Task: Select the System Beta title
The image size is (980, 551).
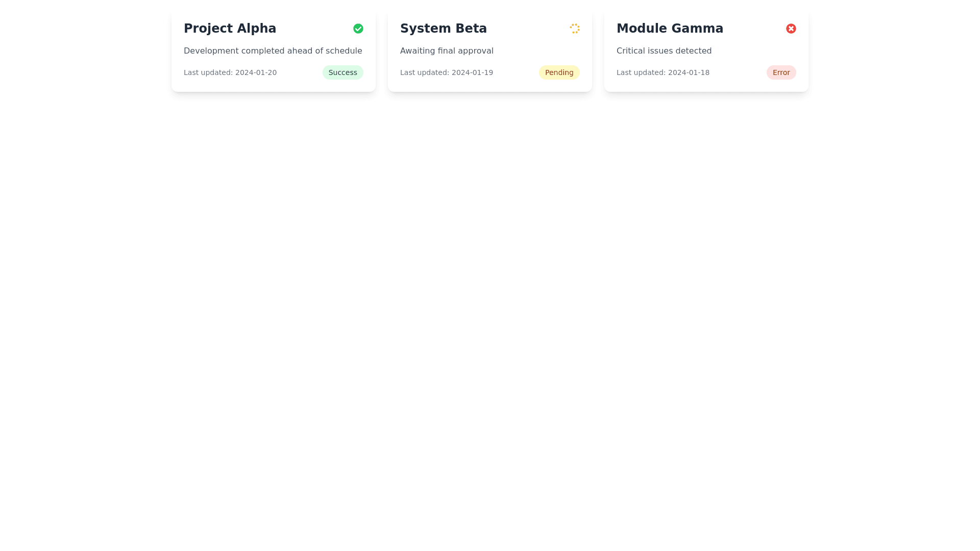Action: point(443,28)
